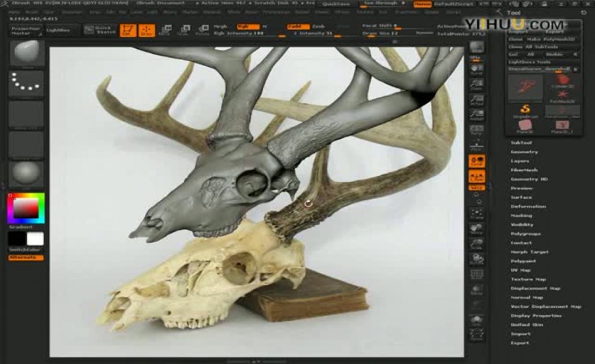
Task: Expand the FiberMesh sub-palette
Action: click(524, 171)
